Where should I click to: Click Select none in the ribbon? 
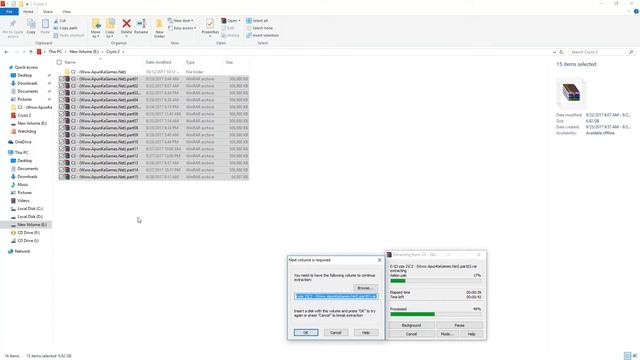(259, 28)
